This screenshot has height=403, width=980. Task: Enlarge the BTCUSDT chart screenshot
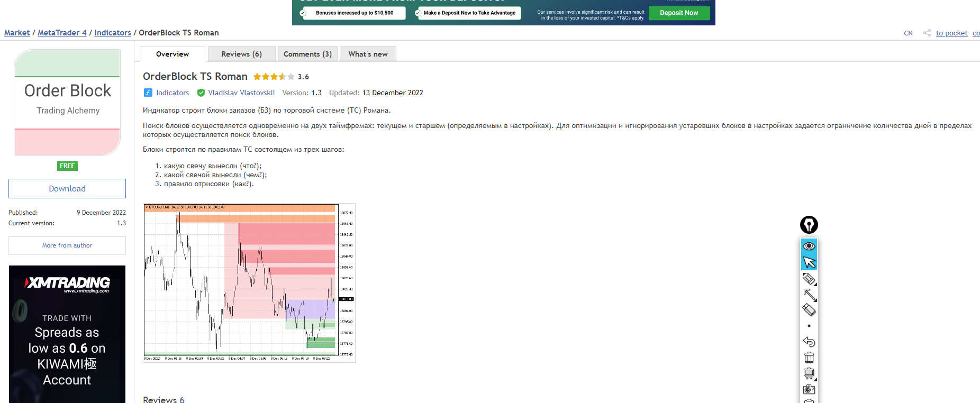coord(249,283)
